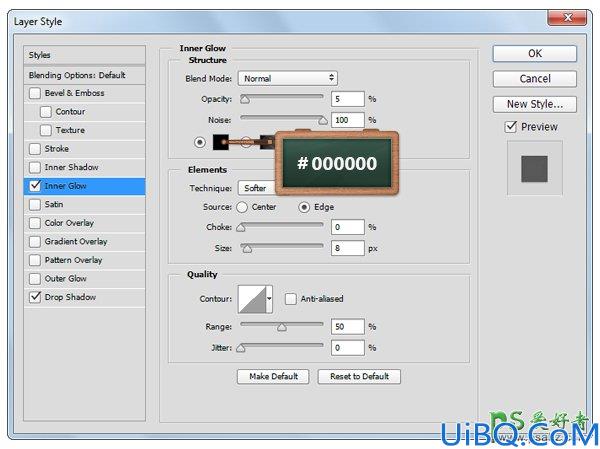Image resolution: width=600 pixels, height=449 pixels.
Task: Select the Stroke effect row
Action: [85, 149]
